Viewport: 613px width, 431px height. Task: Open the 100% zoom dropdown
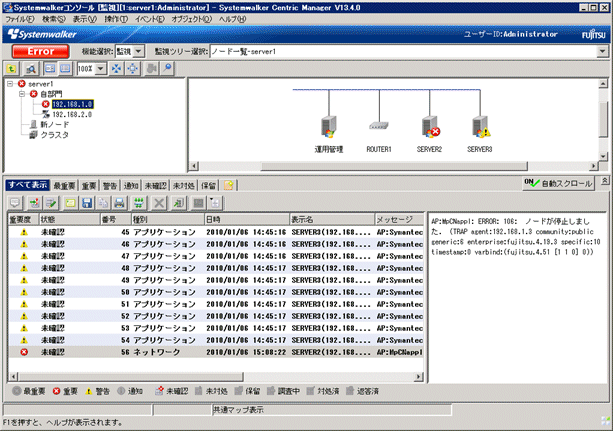click(x=101, y=69)
